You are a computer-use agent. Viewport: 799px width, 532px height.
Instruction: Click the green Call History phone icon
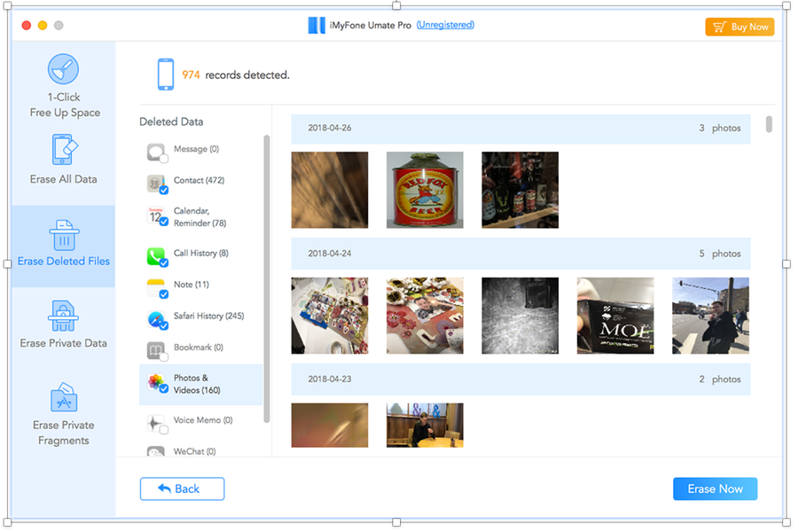156,256
